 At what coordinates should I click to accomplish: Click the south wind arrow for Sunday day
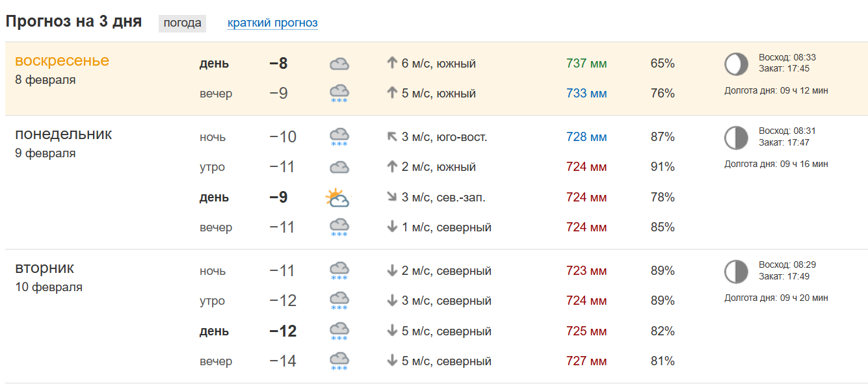[392, 64]
